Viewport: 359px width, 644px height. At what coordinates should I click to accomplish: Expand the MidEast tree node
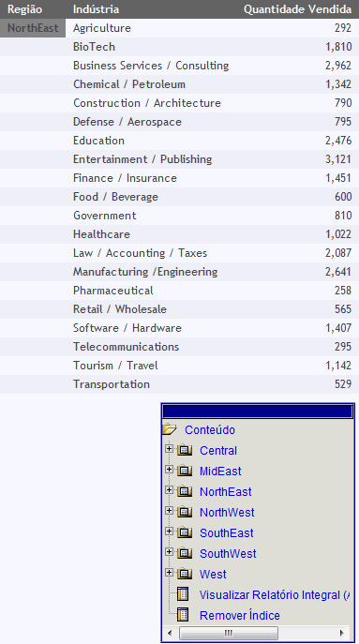169,469
